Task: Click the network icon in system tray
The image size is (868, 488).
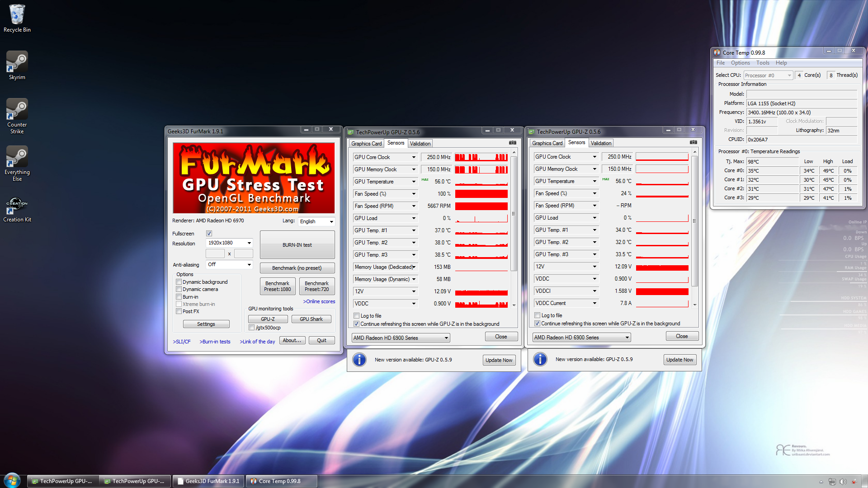Action: click(832, 482)
